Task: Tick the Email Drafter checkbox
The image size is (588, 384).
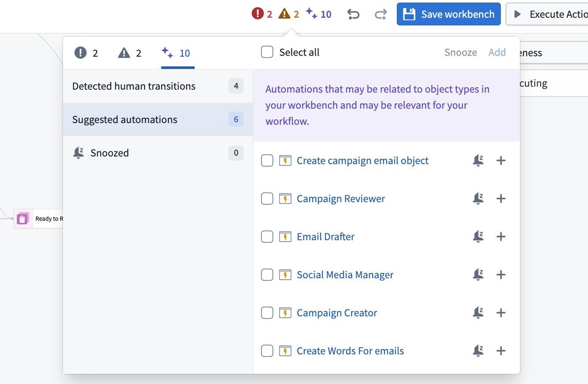Action: coord(267,237)
